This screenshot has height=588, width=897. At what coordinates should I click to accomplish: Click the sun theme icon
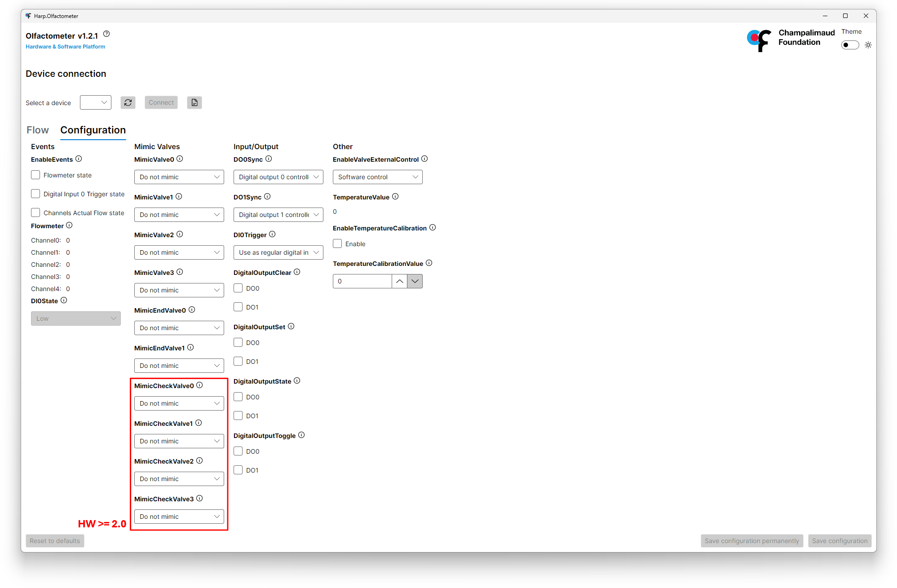point(868,45)
